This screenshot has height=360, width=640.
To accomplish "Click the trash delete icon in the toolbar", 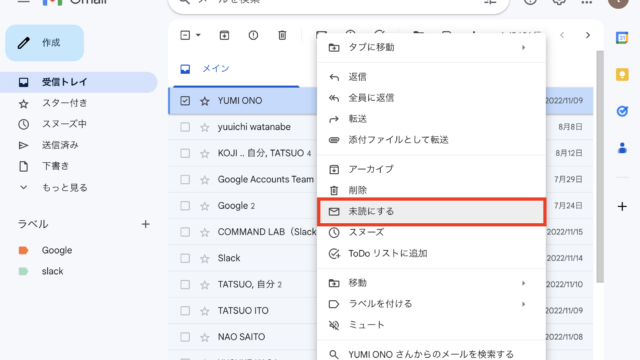I will point(282,35).
